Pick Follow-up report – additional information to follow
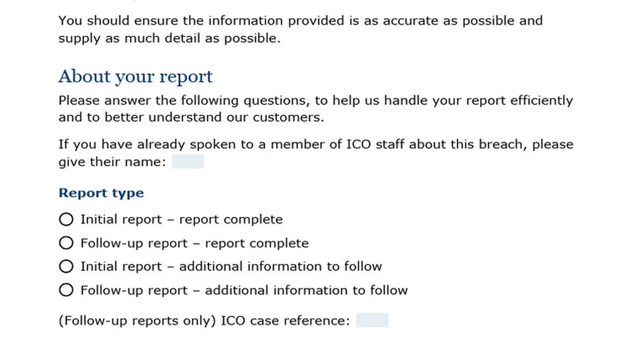This screenshot has width=644, height=337. [66, 290]
